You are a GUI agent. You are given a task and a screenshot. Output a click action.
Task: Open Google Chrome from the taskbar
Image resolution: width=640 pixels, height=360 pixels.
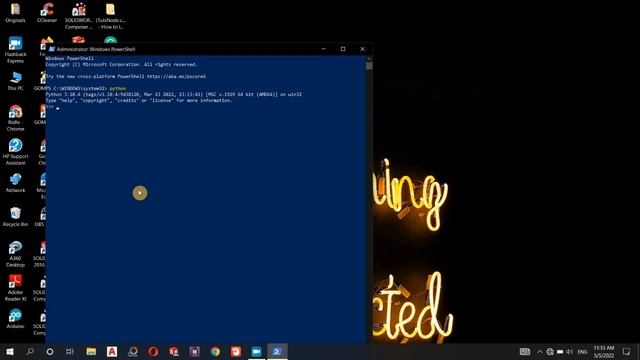[215, 351]
